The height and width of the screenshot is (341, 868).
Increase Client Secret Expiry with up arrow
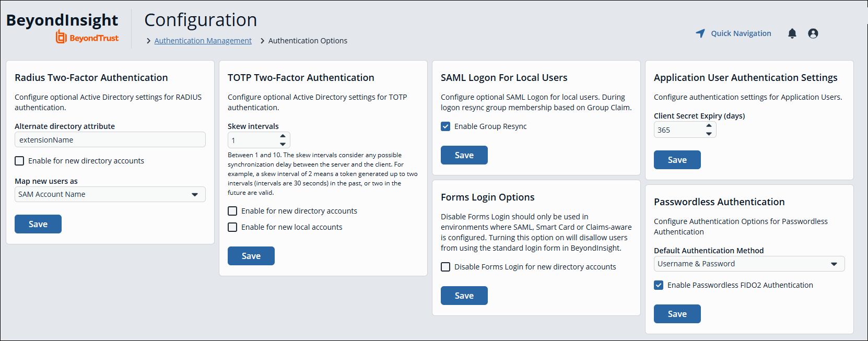pyautogui.click(x=709, y=126)
